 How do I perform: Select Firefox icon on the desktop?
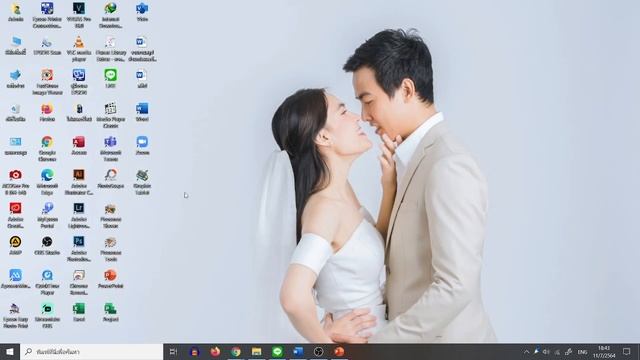tap(47, 112)
